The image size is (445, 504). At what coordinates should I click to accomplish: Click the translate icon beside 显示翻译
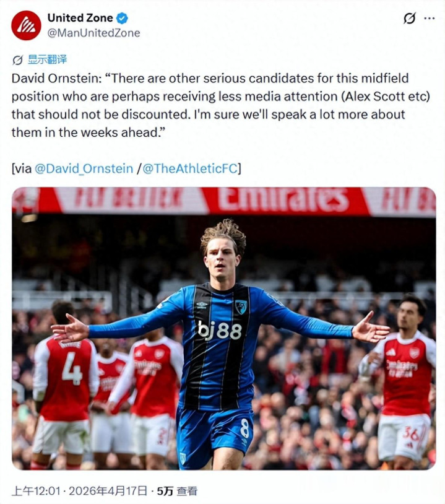tap(17, 60)
